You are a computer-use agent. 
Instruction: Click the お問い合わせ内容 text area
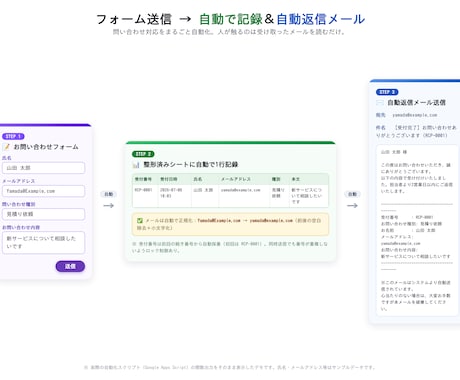(x=43, y=243)
